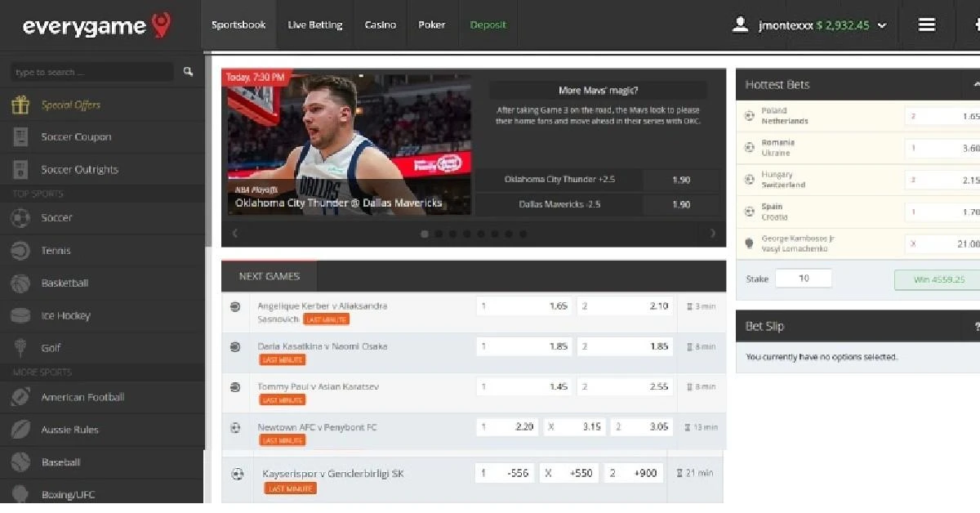Click the Stake amount input field
The width and height of the screenshot is (980, 513).
click(x=803, y=279)
